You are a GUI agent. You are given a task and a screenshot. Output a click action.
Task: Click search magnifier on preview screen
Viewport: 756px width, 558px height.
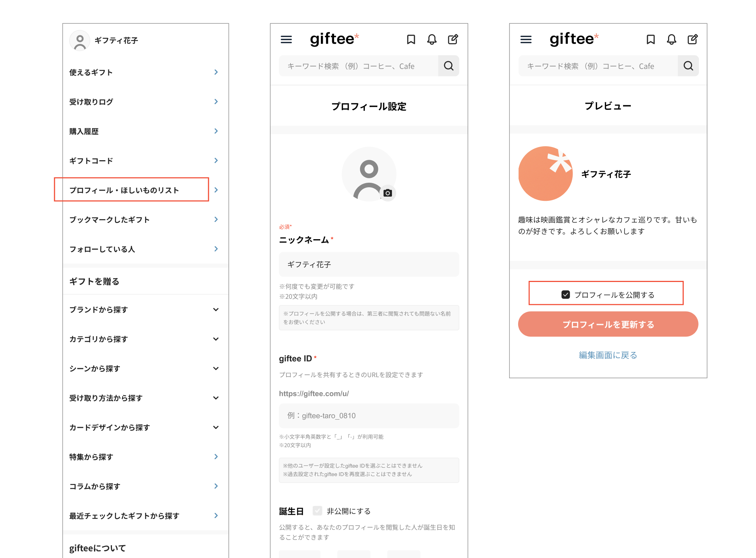pos(688,66)
